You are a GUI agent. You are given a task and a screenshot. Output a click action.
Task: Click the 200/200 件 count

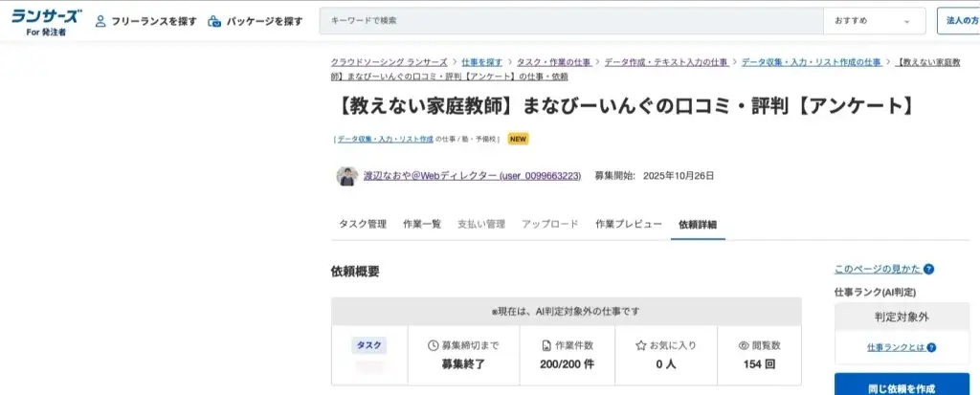(567, 363)
